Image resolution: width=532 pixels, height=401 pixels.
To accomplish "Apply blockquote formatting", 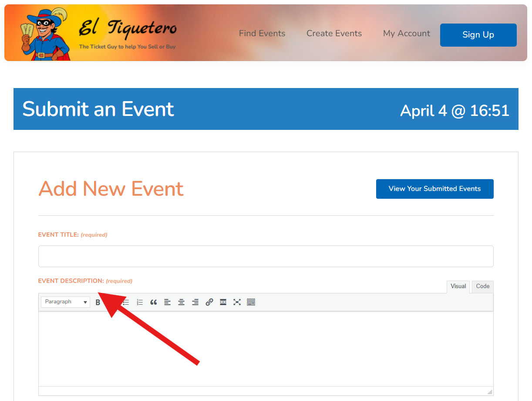I will pyautogui.click(x=153, y=302).
